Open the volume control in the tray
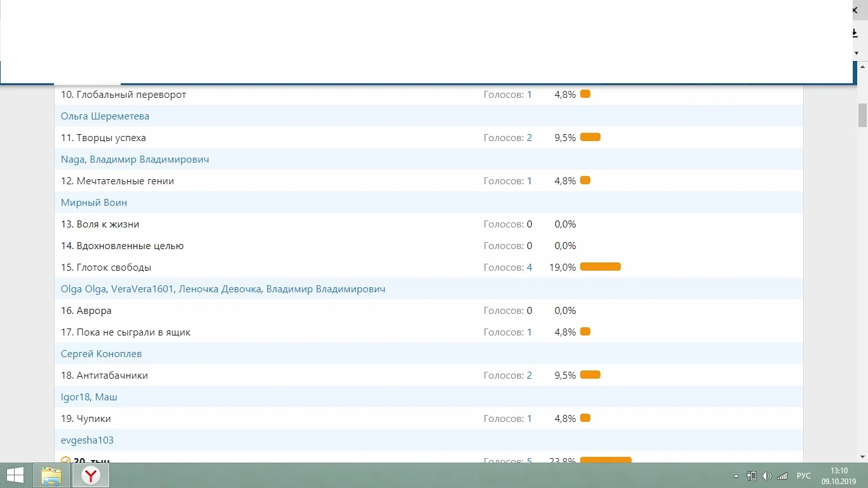The height and width of the screenshot is (488, 868). pyautogui.click(x=767, y=475)
